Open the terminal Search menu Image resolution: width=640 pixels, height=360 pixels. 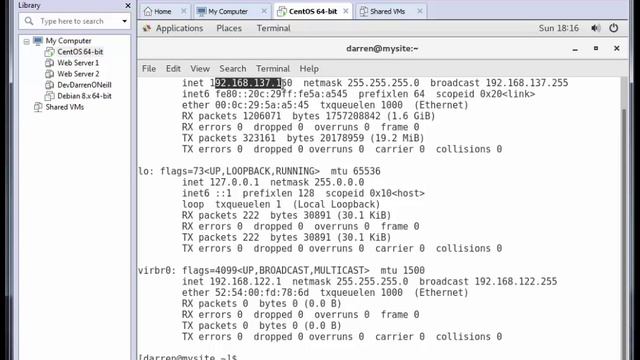coord(233,69)
